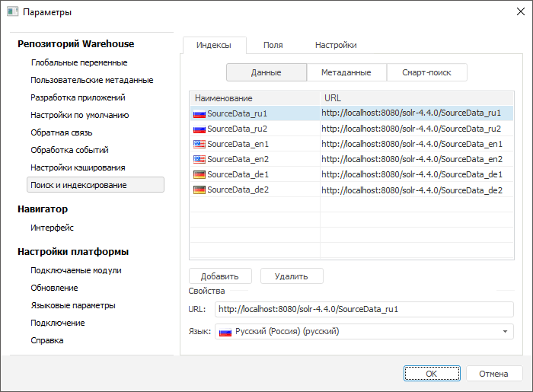533x392 pixels.
Task: Open the Поля tab
Action: (x=273, y=45)
